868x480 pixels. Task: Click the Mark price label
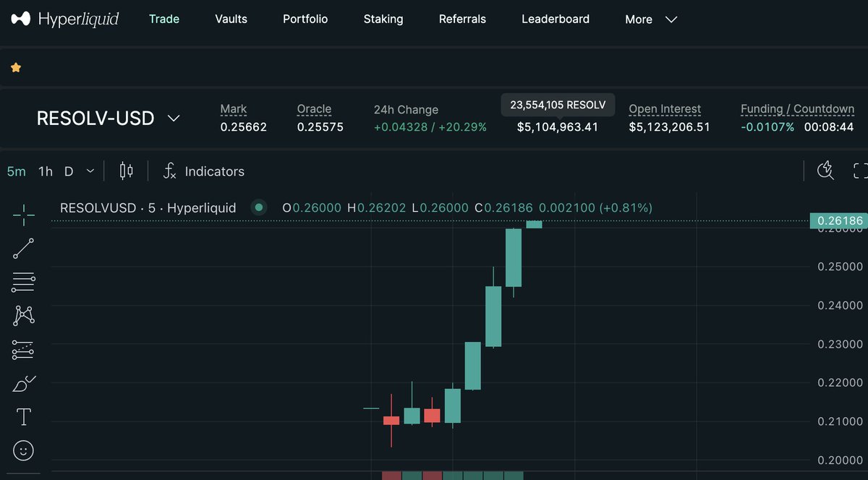pyautogui.click(x=234, y=109)
